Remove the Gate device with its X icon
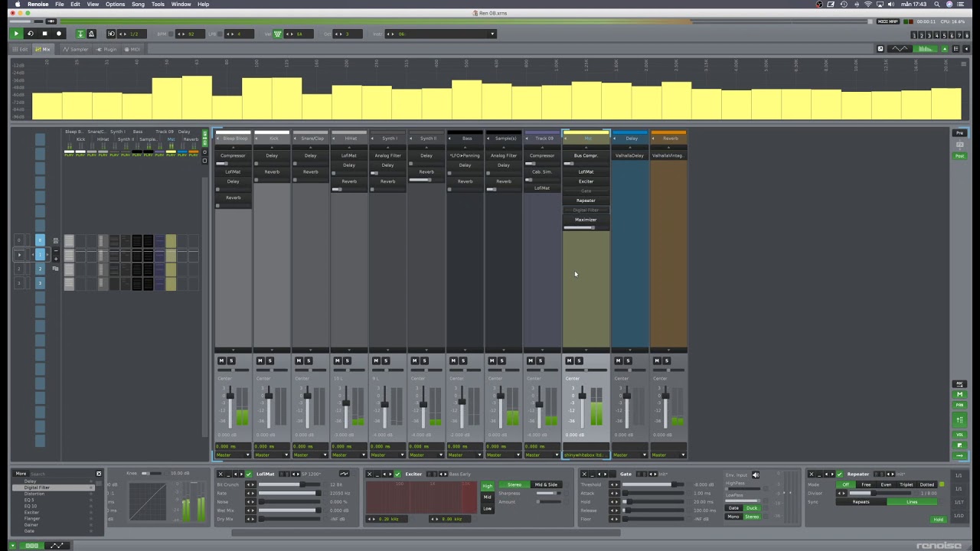The height and width of the screenshot is (551, 980). coord(583,474)
